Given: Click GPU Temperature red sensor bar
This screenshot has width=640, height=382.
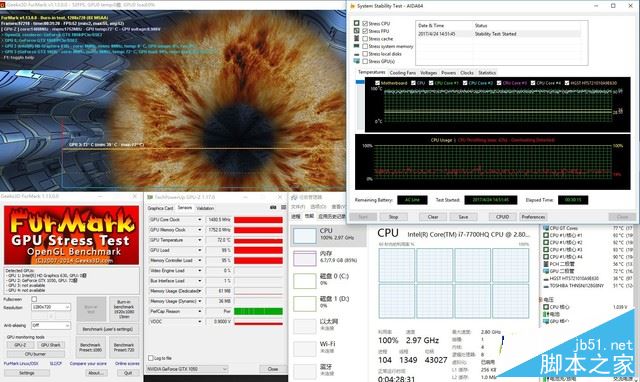Looking at the screenshot, I should pyautogui.click(x=258, y=240).
